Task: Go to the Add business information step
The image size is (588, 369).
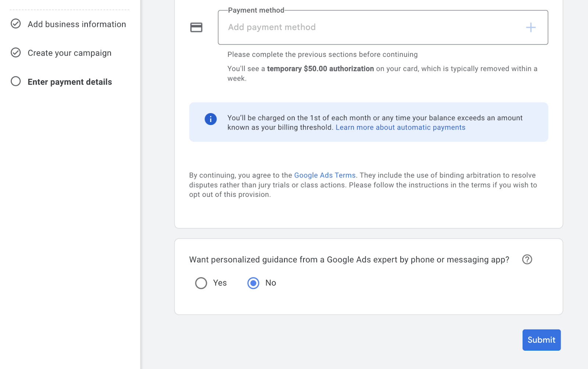Action: [x=76, y=24]
